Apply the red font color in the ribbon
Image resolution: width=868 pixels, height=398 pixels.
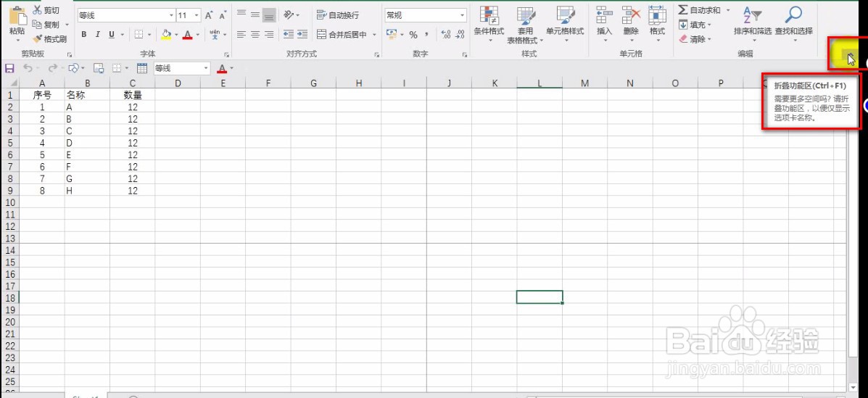click(188, 34)
